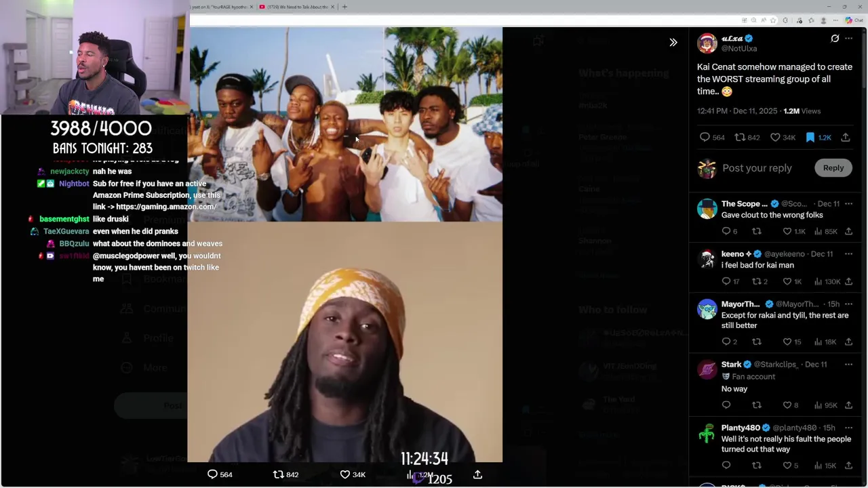This screenshot has height=488, width=868.
Task: Repost The Scope's comment
Action: click(757, 232)
